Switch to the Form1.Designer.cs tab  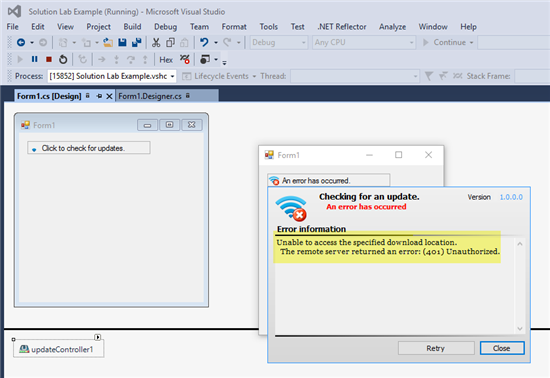pos(150,96)
